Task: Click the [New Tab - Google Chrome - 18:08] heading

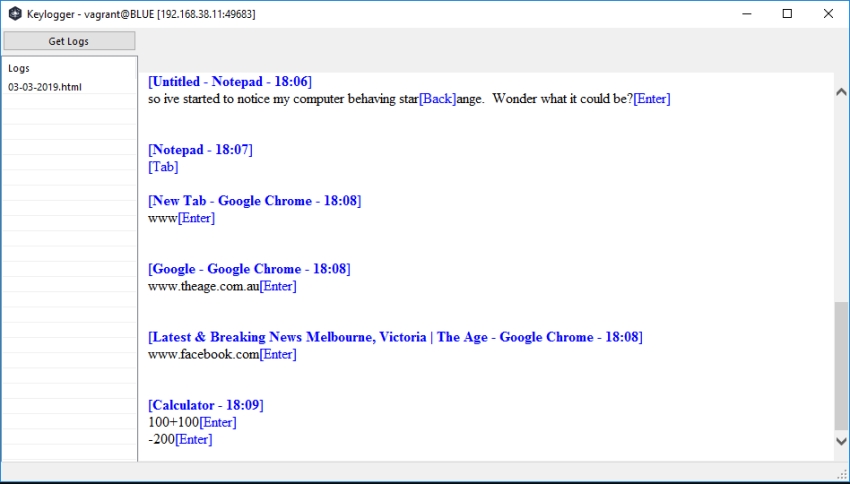Action: pyautogui.click(x=255, y=201)
